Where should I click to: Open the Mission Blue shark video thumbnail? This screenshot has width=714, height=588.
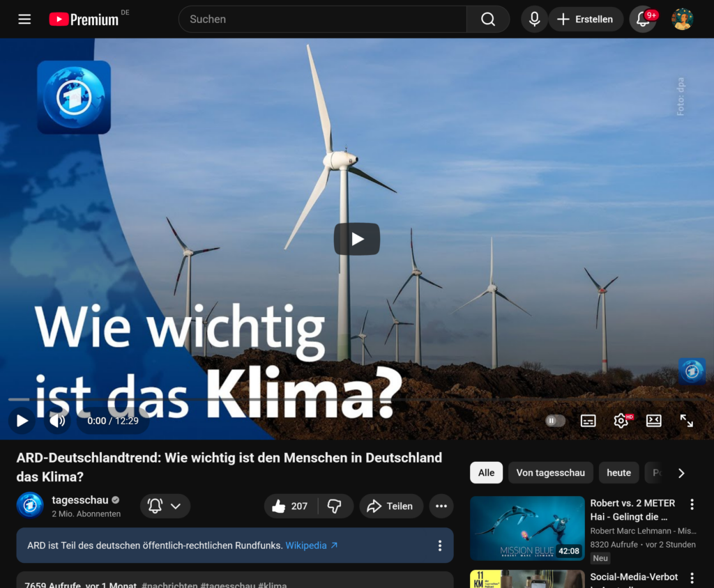[527, 528]
